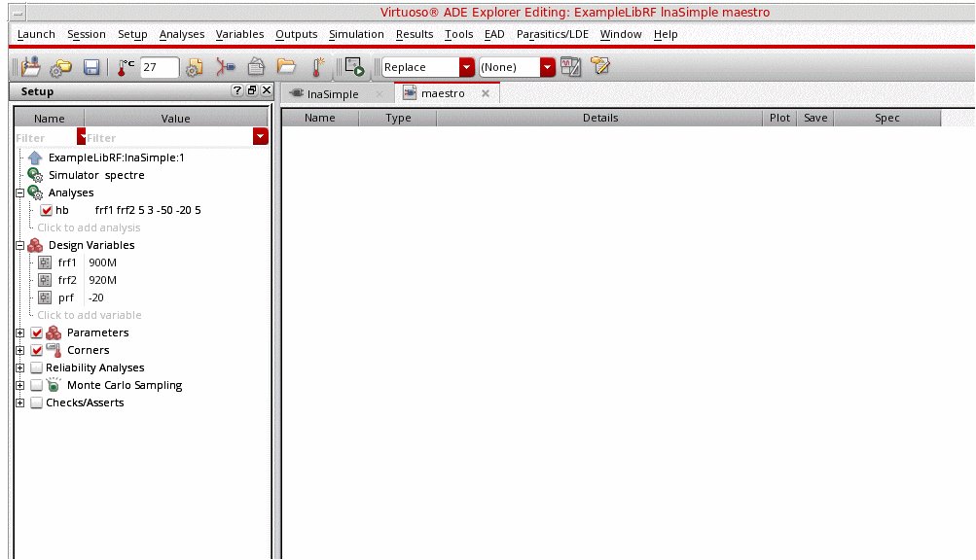Screen dimensions: 976x560
Task: Undock the Setup panel float icon
Action: 251,90
